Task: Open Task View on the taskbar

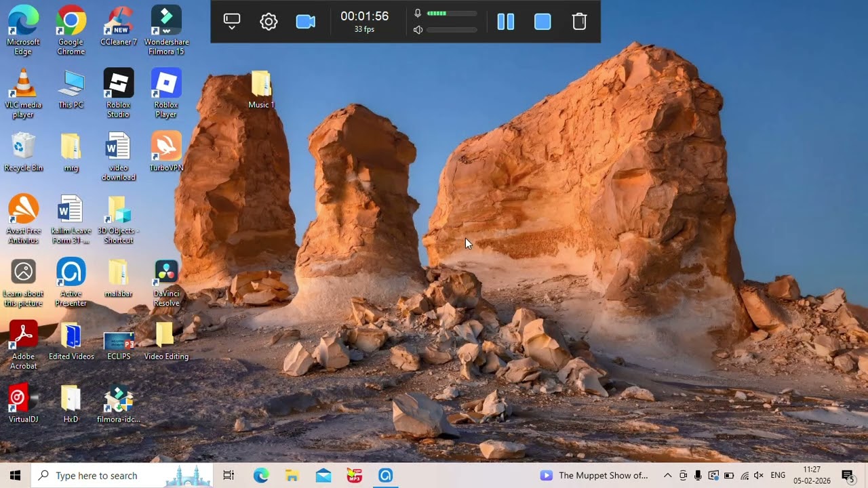Action: tap(229, 475)
